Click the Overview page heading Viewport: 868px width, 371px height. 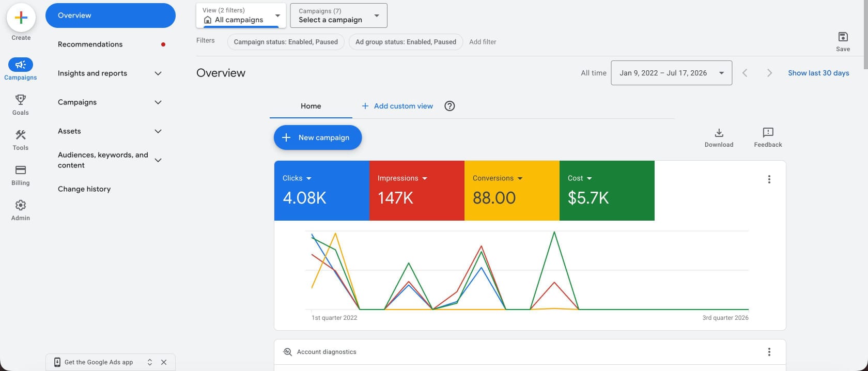pyautogui.click(x=221, y=73)
